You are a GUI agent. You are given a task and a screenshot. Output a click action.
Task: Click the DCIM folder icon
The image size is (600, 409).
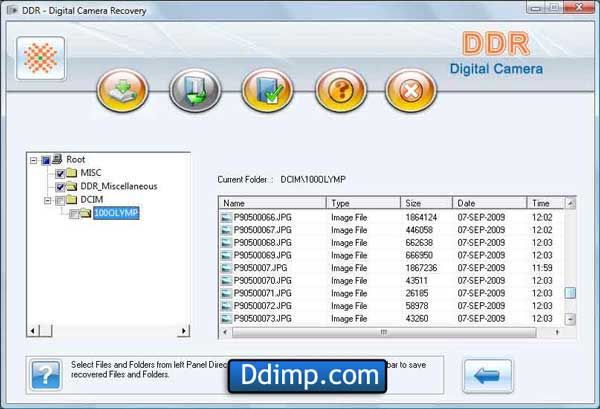click(x=72, y=199)
